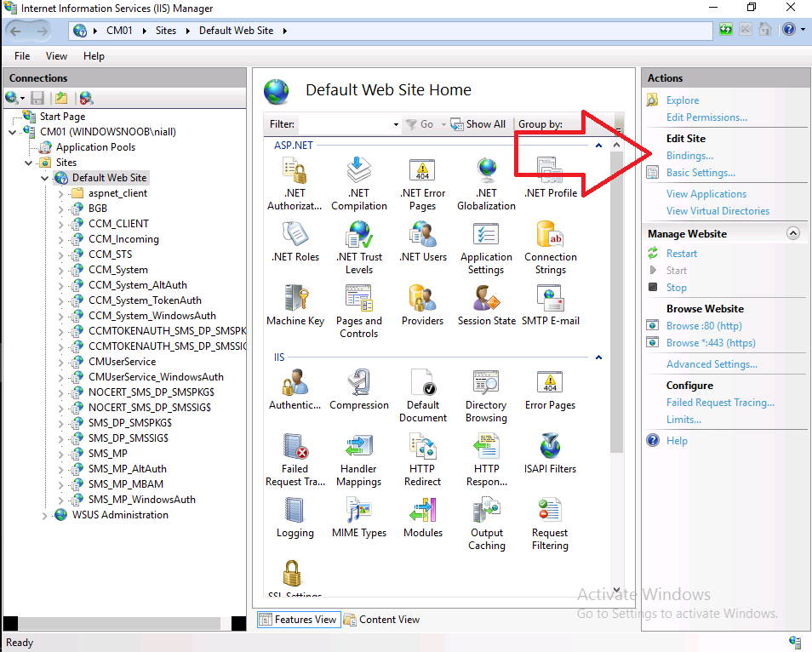Viewport: 812px width, 652px height.
Task: Open the .NET Users feature
Action: coord(422,242)
